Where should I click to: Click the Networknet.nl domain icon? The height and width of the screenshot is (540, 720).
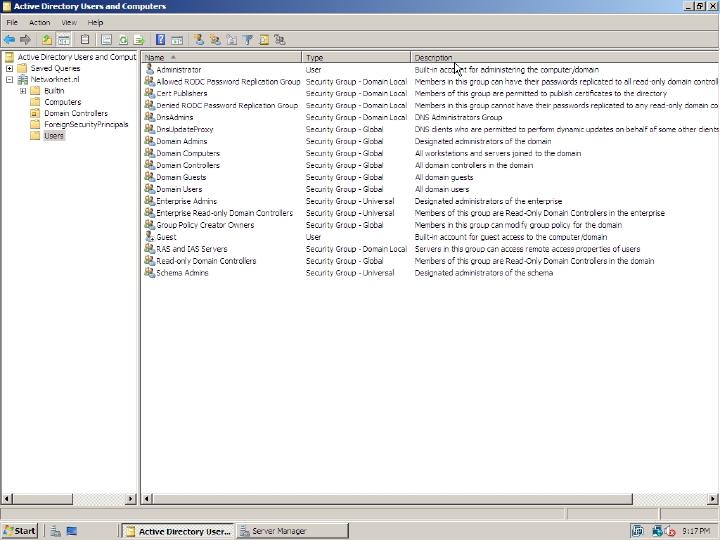pyautogui.click(x=22, y=79)
